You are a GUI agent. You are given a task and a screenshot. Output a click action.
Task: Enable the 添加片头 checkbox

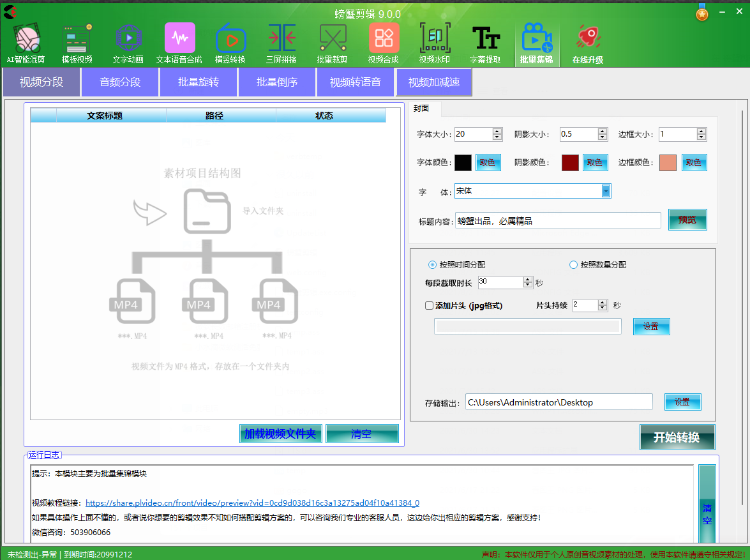point(430,306)
